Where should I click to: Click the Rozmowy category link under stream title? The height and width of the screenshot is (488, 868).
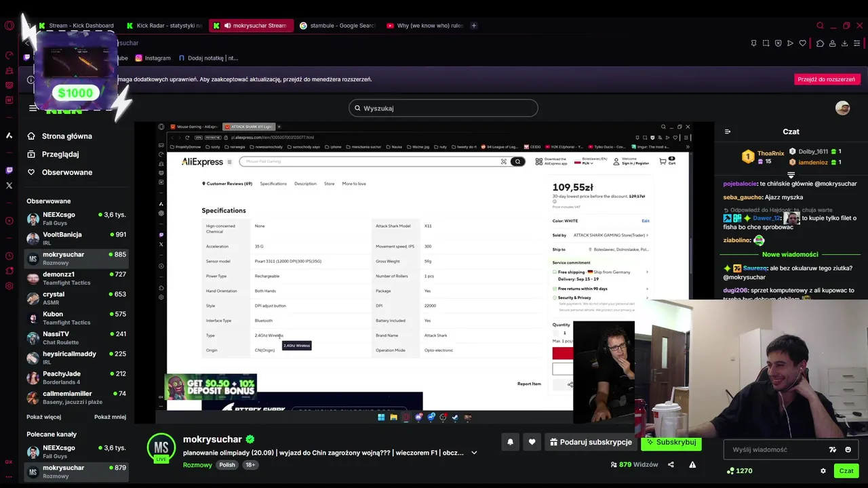click(197, 465)
